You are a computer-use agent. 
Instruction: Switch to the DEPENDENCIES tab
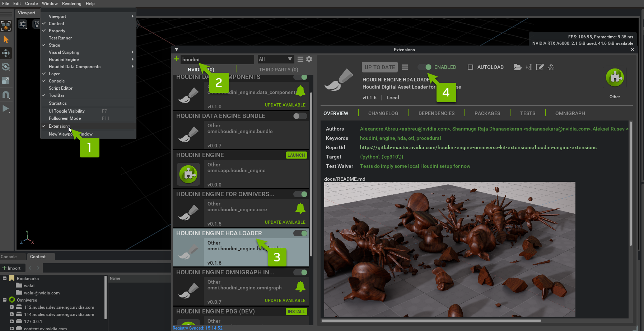coord(437,113)
